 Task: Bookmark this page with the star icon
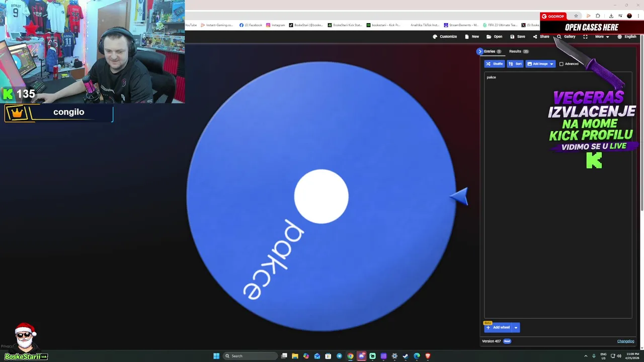[x=576, y=16]
